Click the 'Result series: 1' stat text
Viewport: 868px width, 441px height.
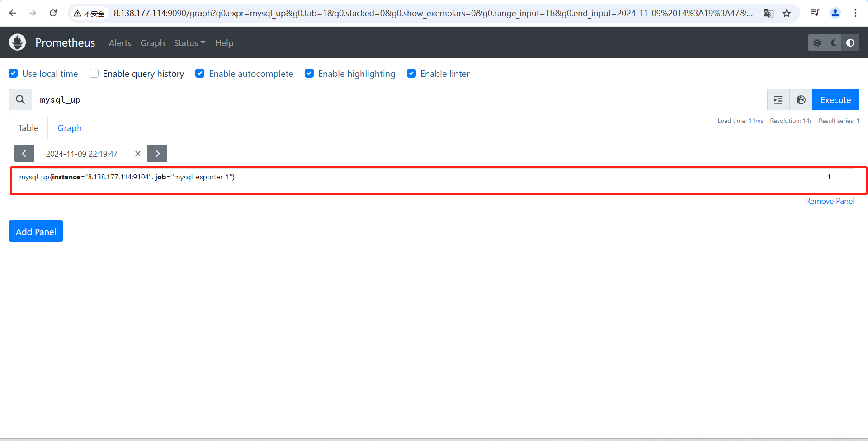click(839, 121)
